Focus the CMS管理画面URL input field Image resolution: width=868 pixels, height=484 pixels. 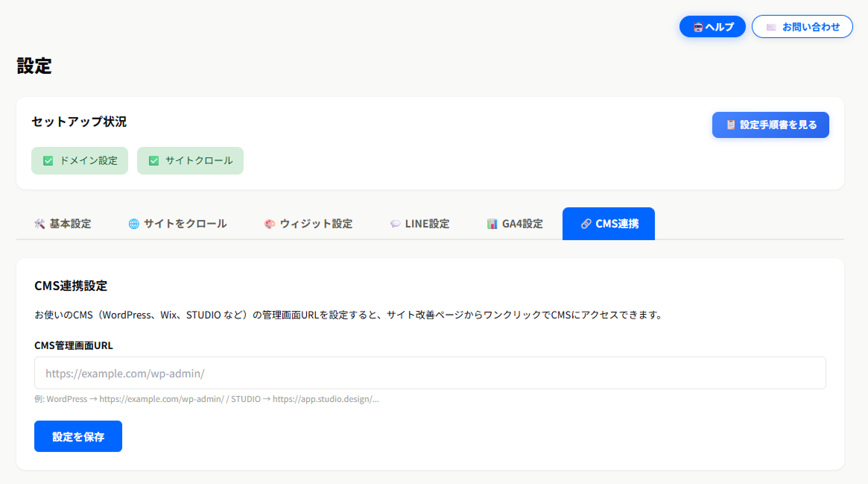430,373
